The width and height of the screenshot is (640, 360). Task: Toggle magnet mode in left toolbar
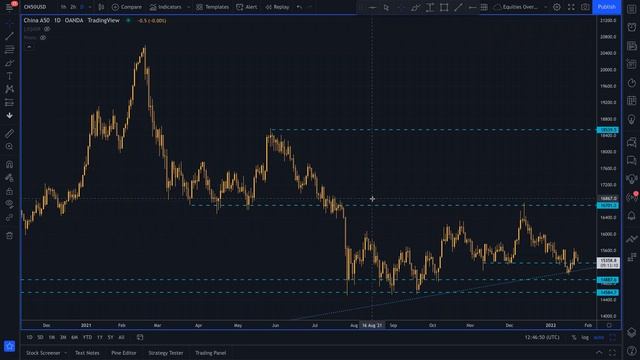coord(9,164)
